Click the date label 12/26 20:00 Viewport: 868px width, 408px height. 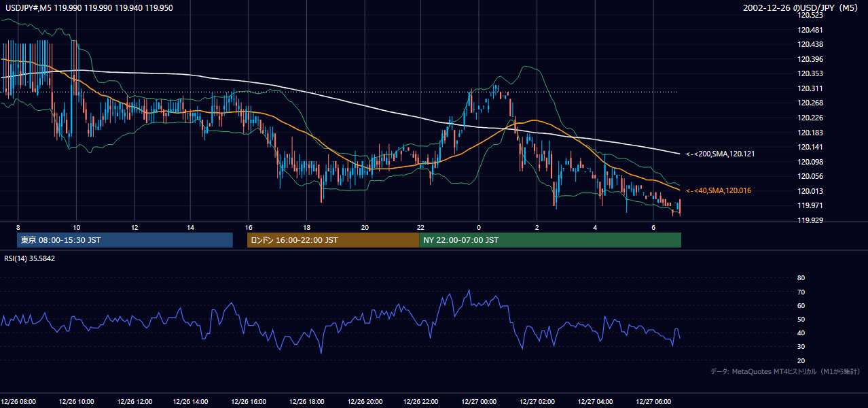[365, 401]
